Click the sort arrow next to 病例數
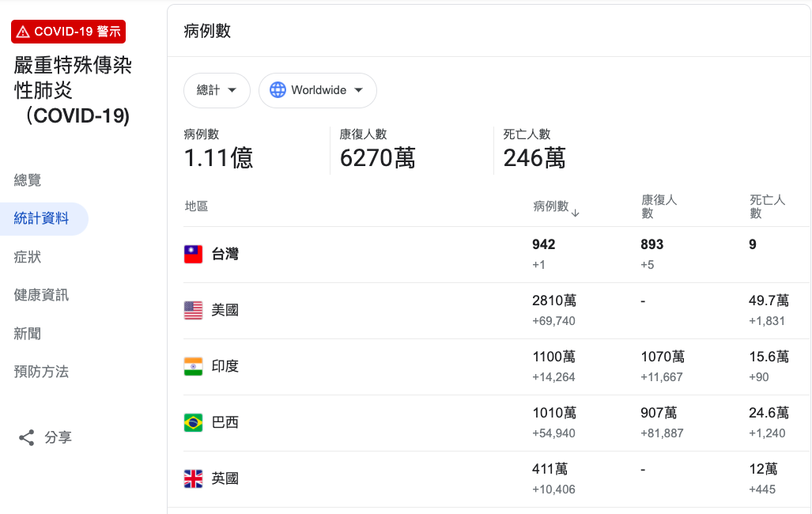 pyautogui.click(x=576, y=213)
